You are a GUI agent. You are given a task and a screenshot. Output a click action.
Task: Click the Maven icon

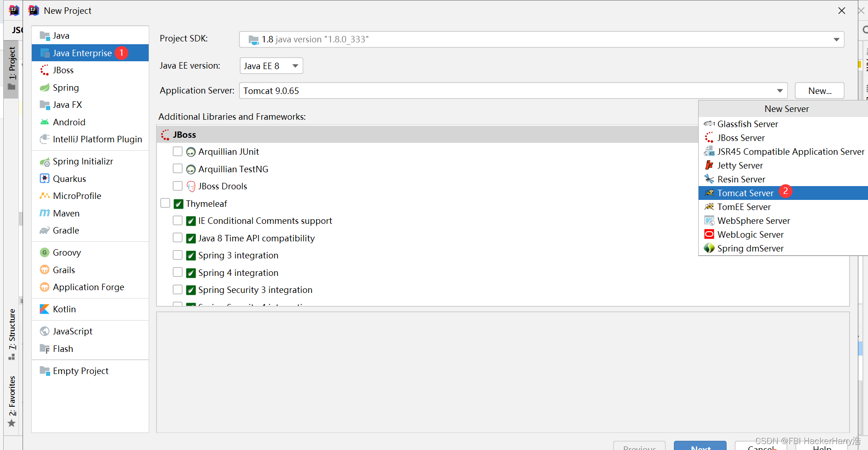pos(45,213)
